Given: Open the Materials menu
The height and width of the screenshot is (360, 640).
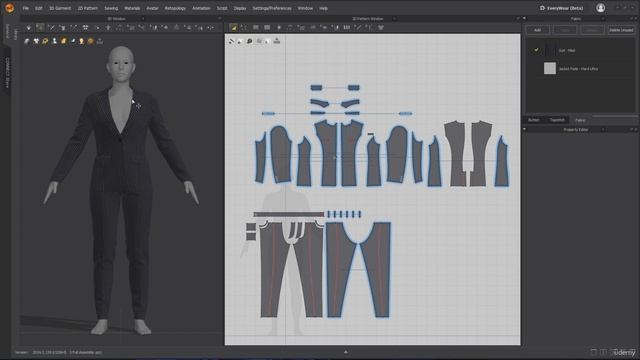Looking at the screenshot, I should point(132,8).
